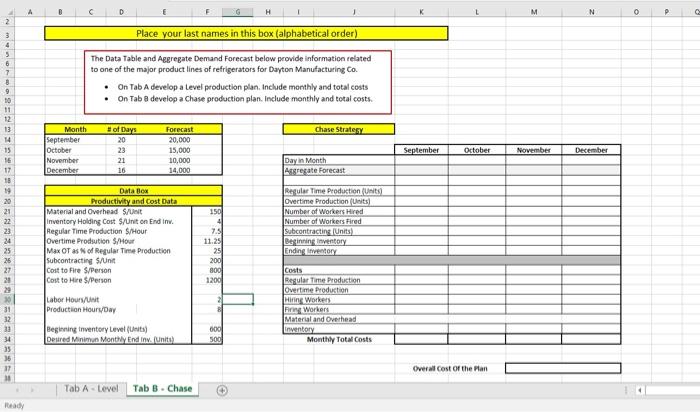Select forecast value 14,000
Image resolution: width=700 pixels, height=412 pixels.
coord(179,170)
